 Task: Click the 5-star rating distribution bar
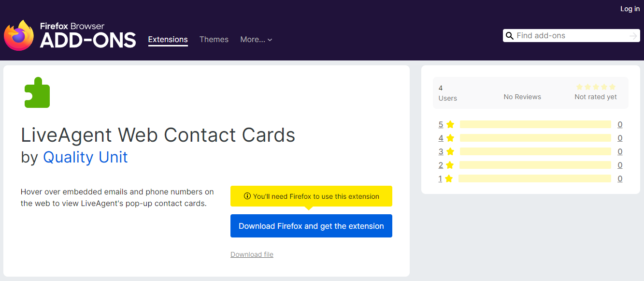(535, 124)
